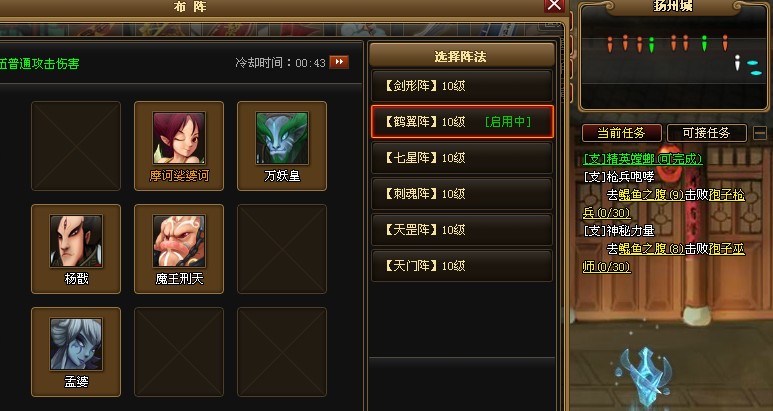Go to 鲲鱼之腹 (9) location link
Screen dimensions: 773x411
(651, 195)
